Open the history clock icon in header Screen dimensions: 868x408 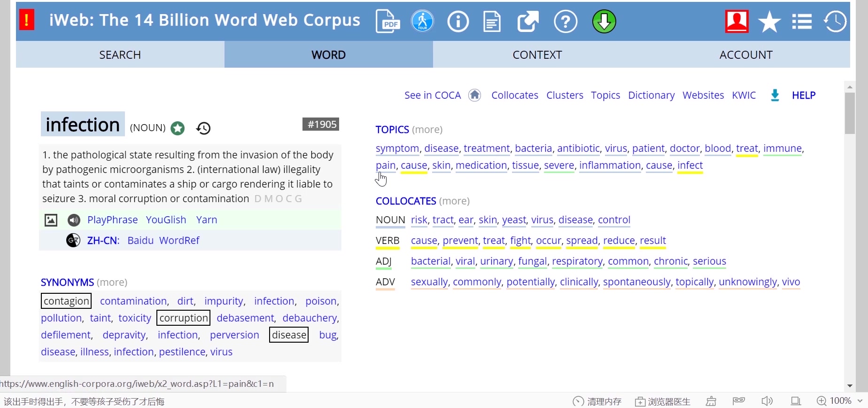[835, 22]
